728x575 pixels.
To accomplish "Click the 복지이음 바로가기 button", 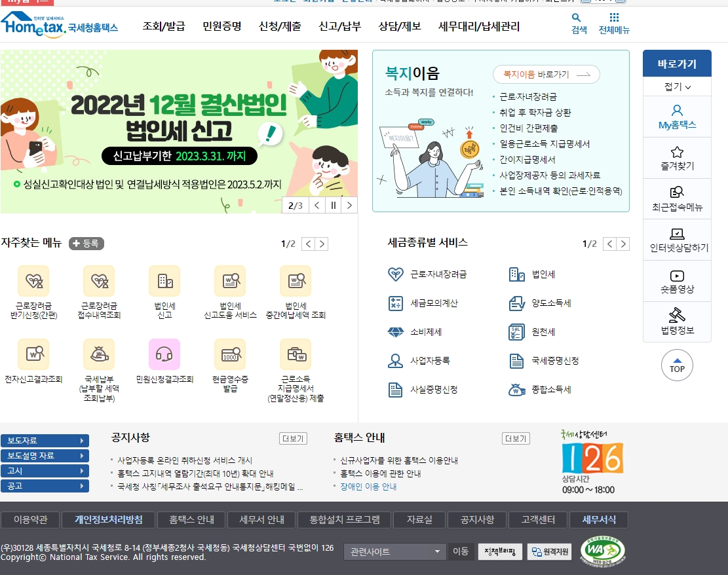I will (546, 74).
